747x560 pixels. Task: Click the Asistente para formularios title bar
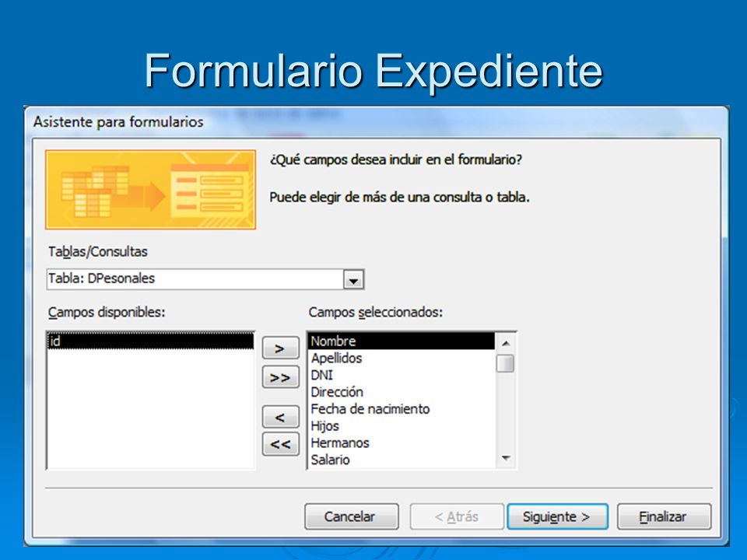coord(377,122)
